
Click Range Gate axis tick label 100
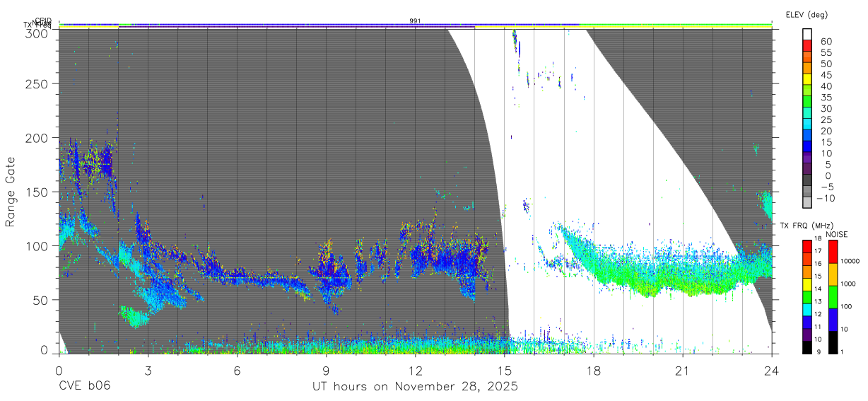[x=37, y=245]
